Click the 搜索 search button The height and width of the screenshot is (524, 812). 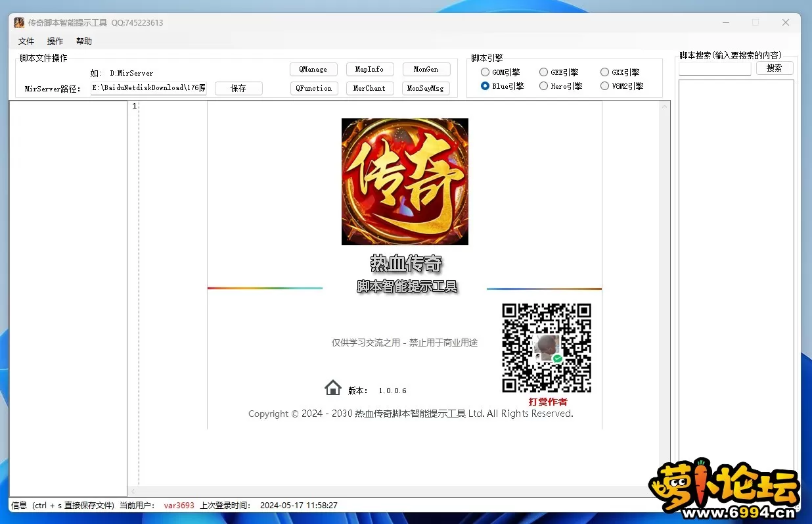pyautogui.click(x=774, y=68)
